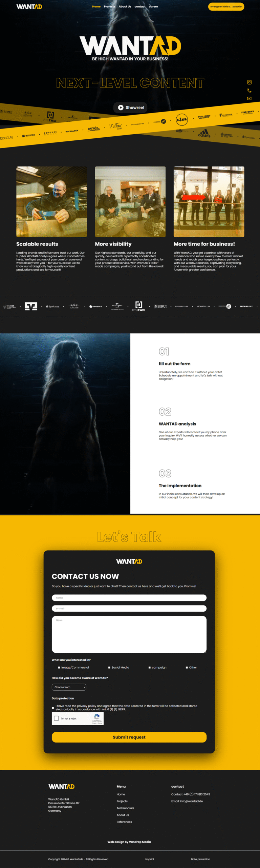This screenshot has width=260, height=868.
Task: Click the phone icon on right side
Action: [249, 91]
